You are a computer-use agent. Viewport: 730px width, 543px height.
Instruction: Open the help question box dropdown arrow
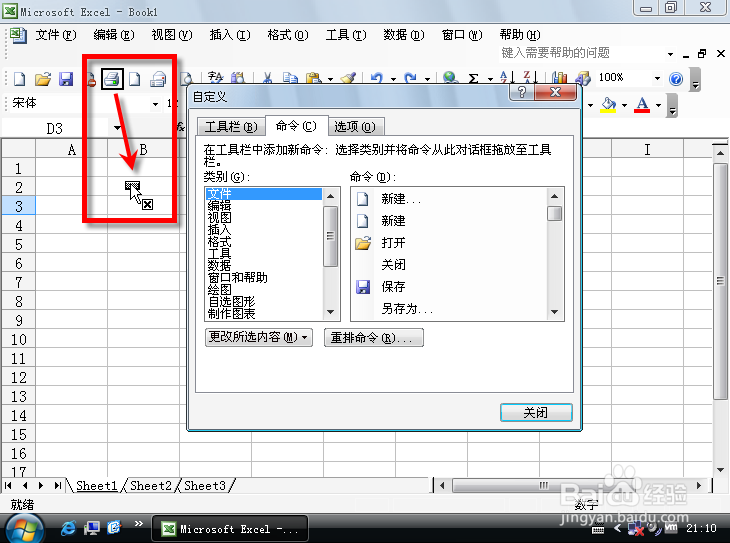[670, 54]
